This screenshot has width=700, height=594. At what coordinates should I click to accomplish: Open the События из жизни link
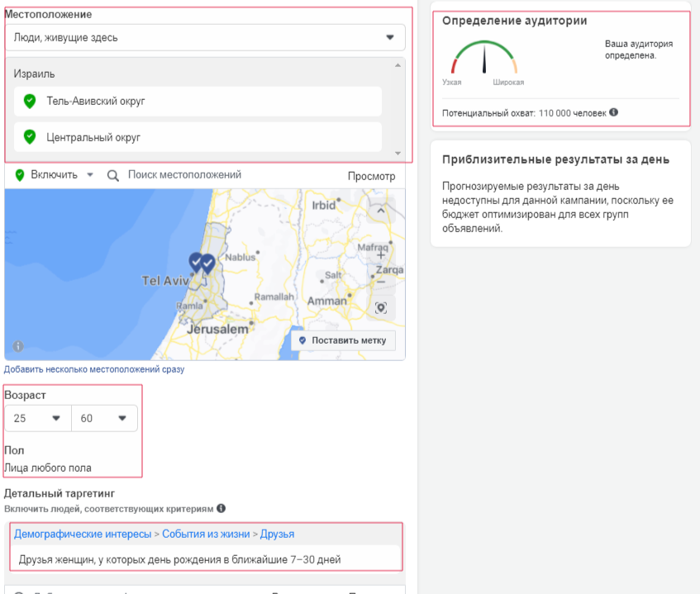tap(206, 535)
